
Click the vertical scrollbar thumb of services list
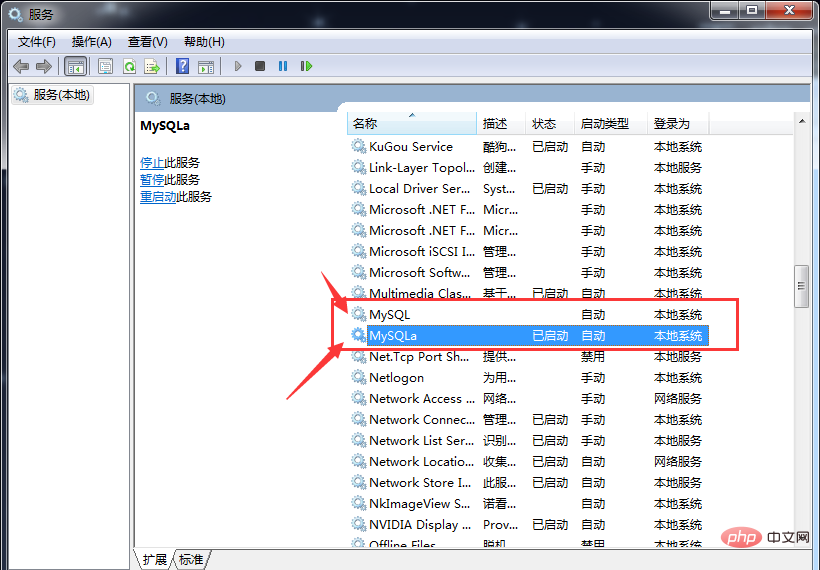(x=801, y=286)
